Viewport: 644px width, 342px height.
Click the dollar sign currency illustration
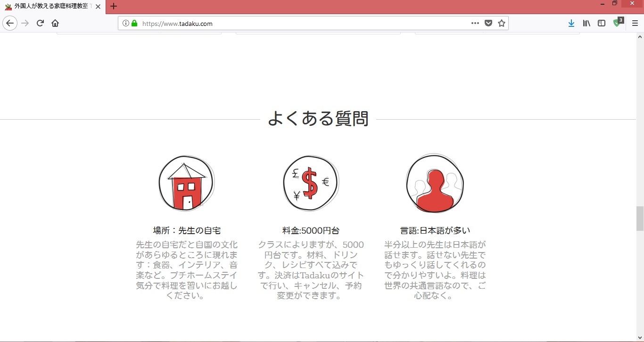[x=311, y=183]
